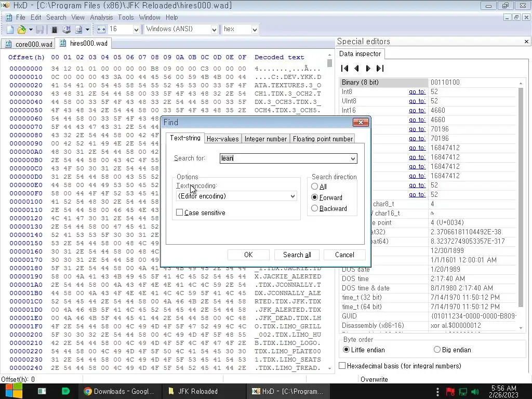Open the Tools menu
The height and width of the screenshot is (399, 532).
[x=126, y=17]
